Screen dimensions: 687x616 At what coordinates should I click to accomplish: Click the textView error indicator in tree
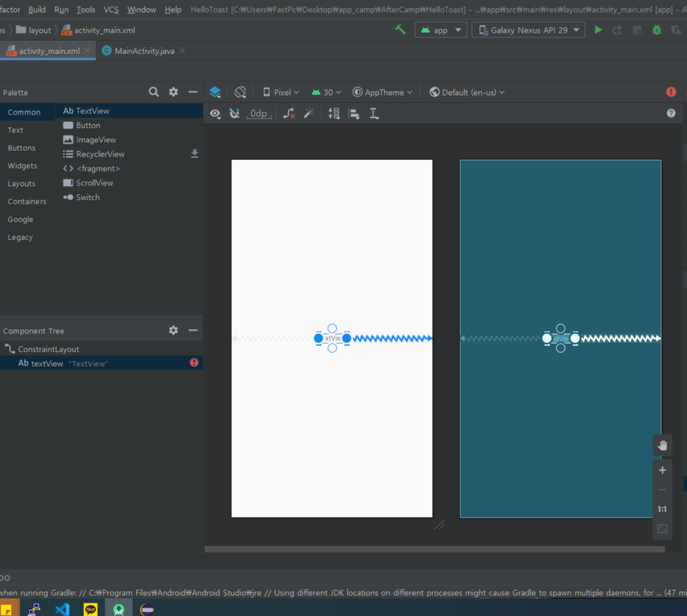pyautogui.click(x=194, y=363)
